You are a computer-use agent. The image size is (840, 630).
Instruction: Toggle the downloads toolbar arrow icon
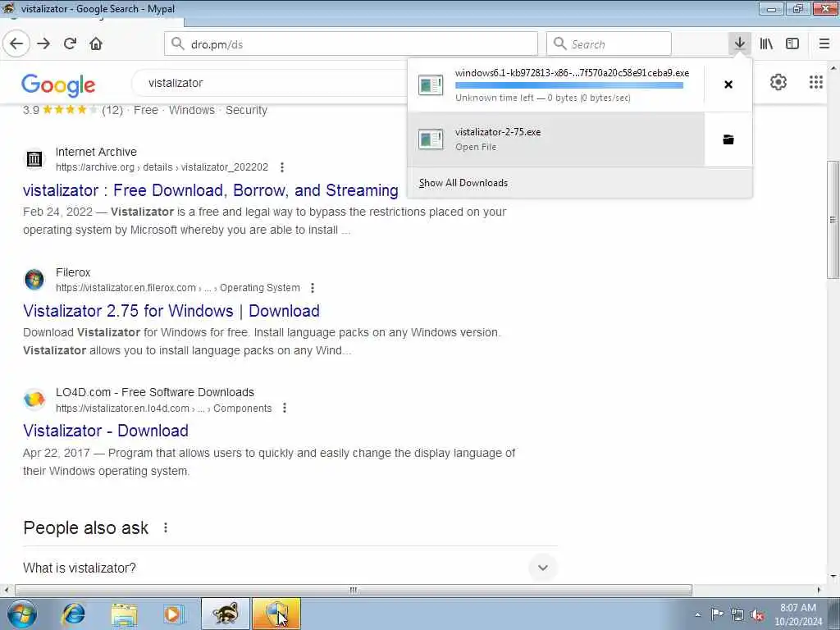click(x=740, y=43)
